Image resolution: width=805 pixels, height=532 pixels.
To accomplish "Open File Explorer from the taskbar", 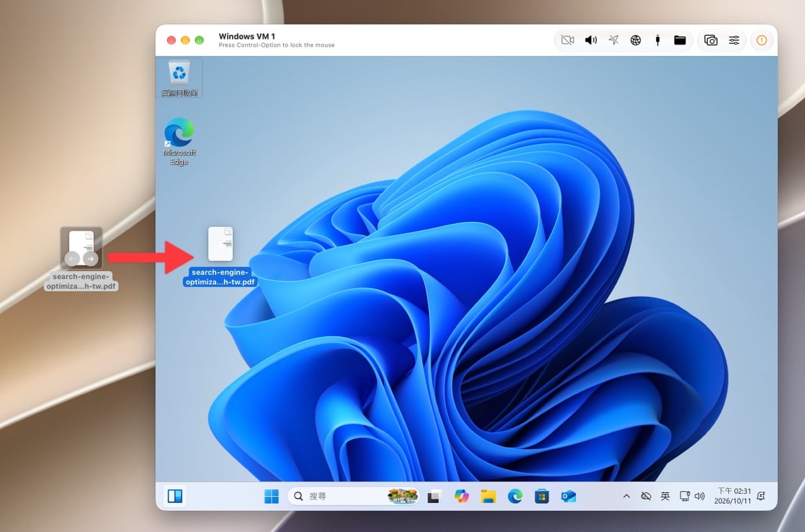I will click(x=488, y=497).
